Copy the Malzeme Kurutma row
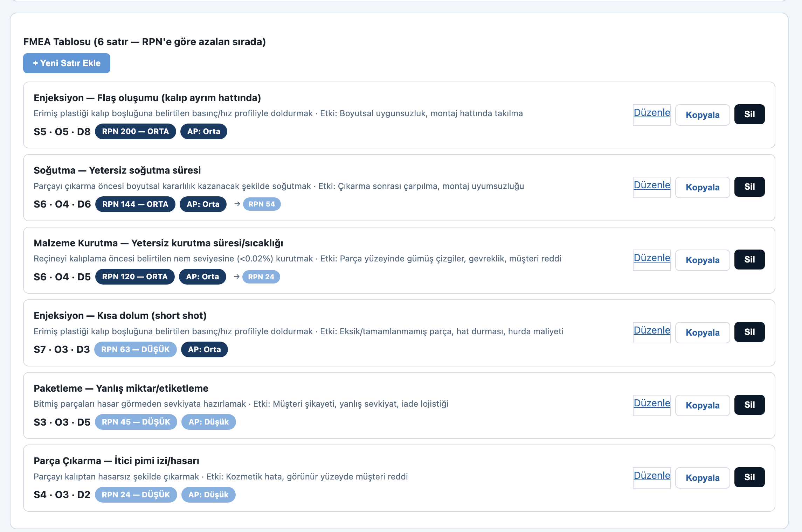The height and width of the screenshot is (532, 802). [x=703, y=260]
